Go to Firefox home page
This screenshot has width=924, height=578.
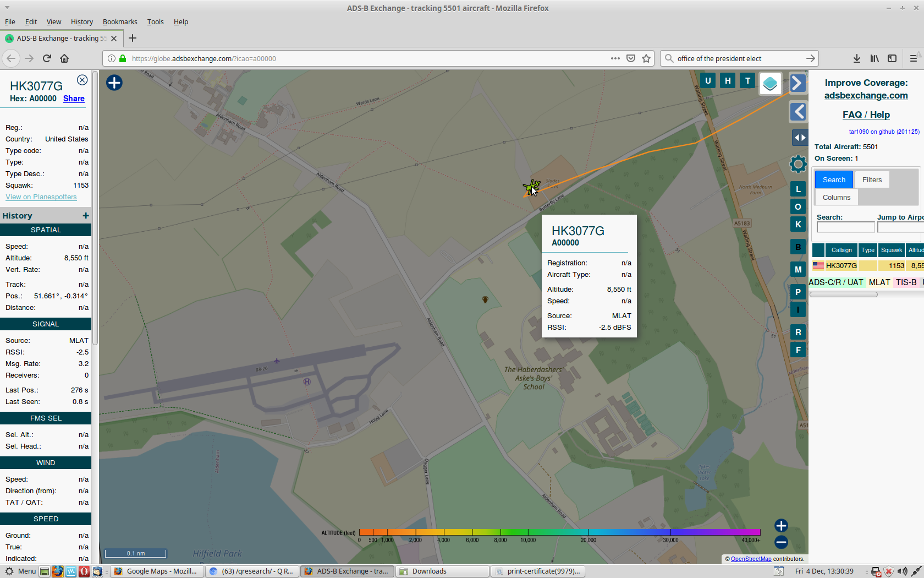(x=64, y=58)
